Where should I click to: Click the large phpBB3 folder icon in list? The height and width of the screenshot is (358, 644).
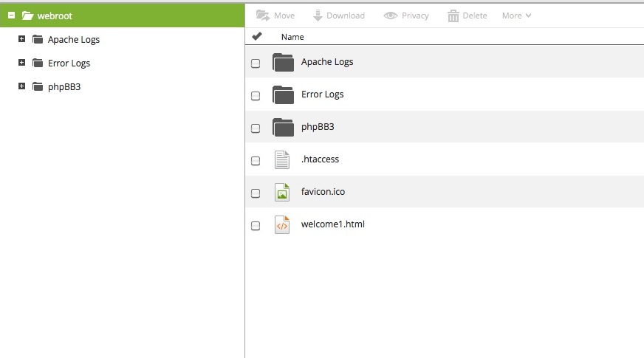283,127
